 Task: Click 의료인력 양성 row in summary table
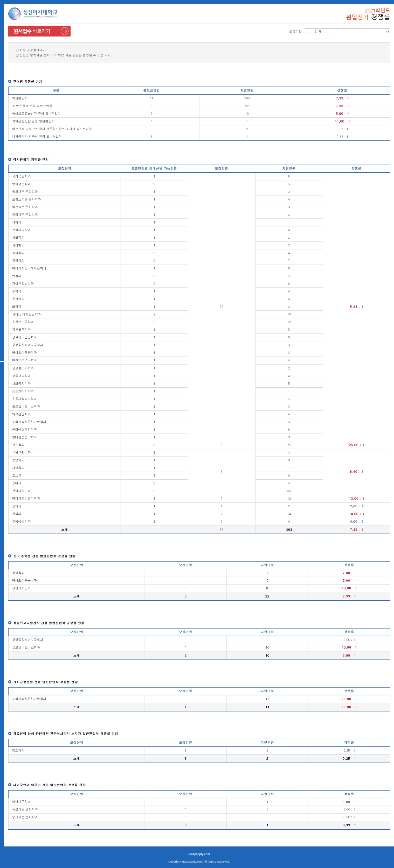pos(199,129)
